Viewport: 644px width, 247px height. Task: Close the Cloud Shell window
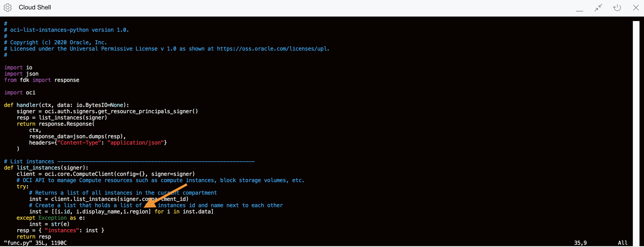[x=636, y=8]
